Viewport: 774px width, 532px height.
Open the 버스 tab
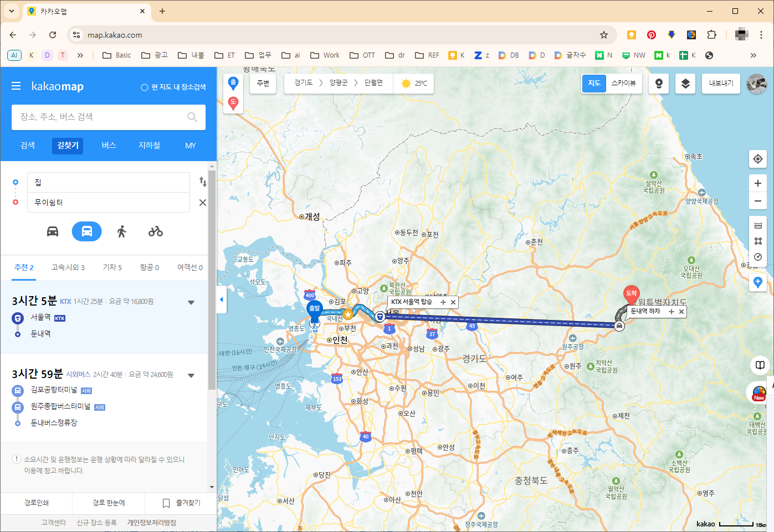pyautogui.click(x=109, y=146)
